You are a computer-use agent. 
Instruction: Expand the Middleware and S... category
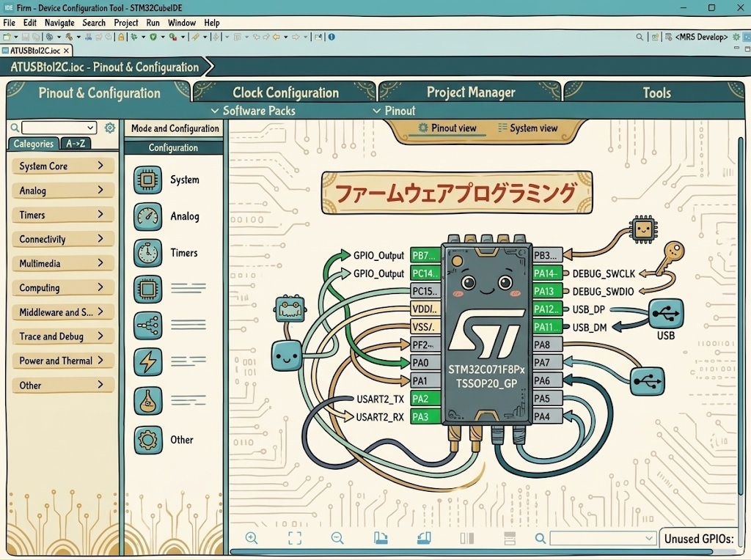tap(63, 312)
